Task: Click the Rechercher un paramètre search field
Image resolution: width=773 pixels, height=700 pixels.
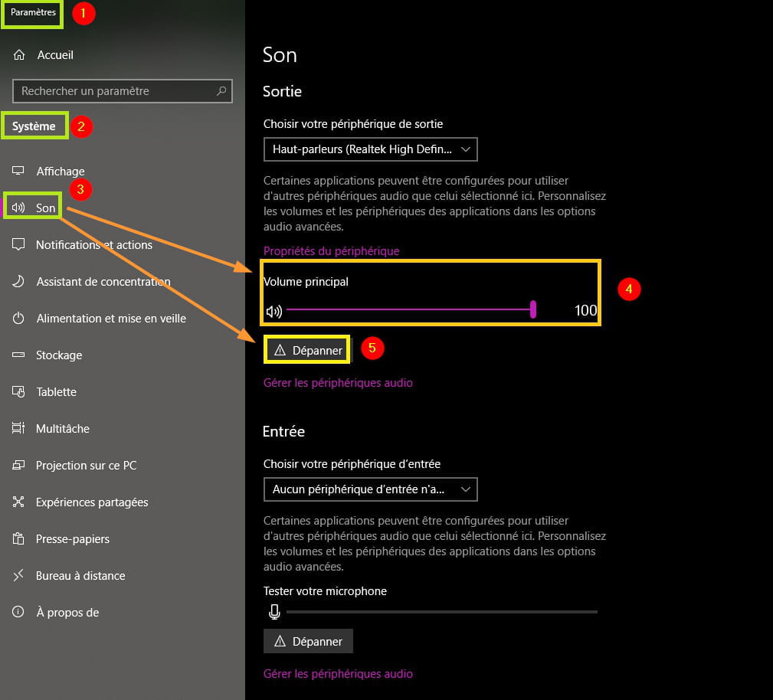Action: pos(123,90)
